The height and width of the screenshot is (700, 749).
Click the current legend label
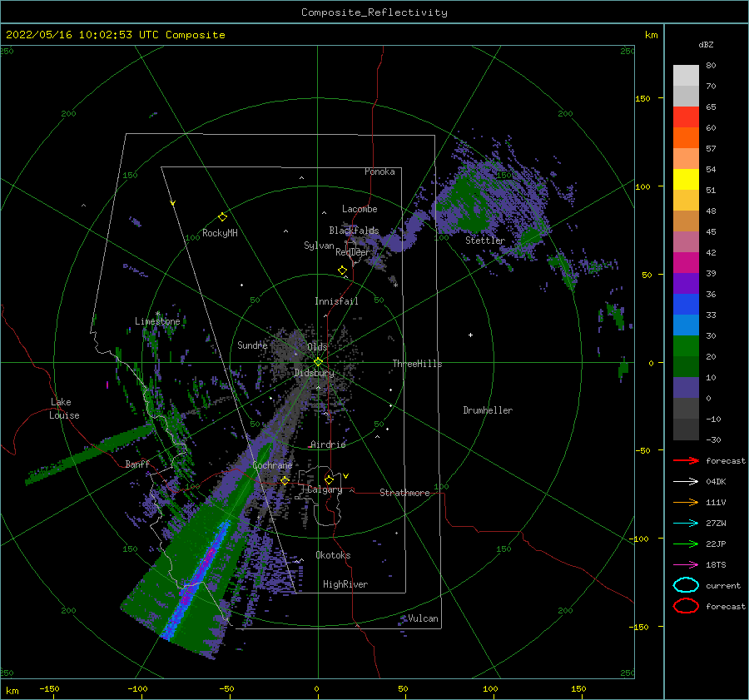tap(723, 585)
